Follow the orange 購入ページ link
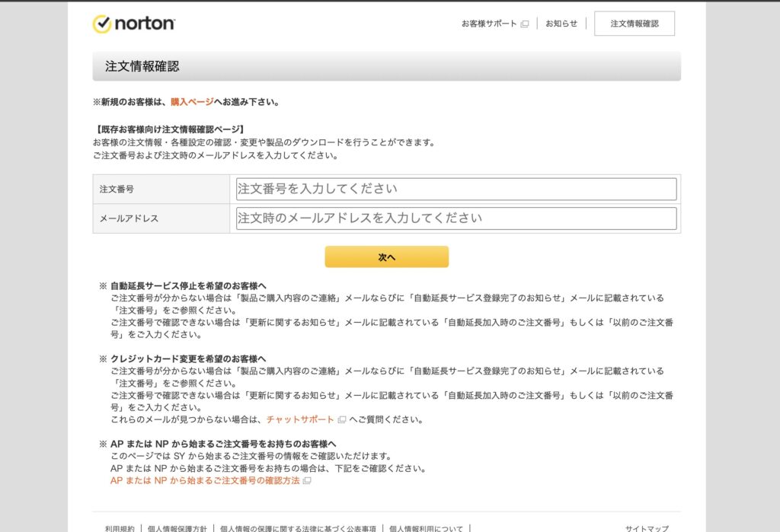Image resolution: width=780 pixels, height=532 pixels. pos(192,102)
